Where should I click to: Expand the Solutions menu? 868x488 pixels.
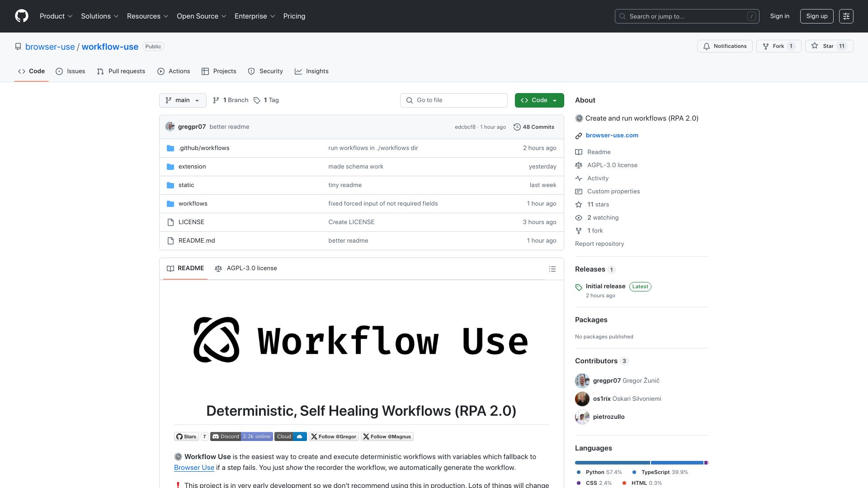coord(100,16)
